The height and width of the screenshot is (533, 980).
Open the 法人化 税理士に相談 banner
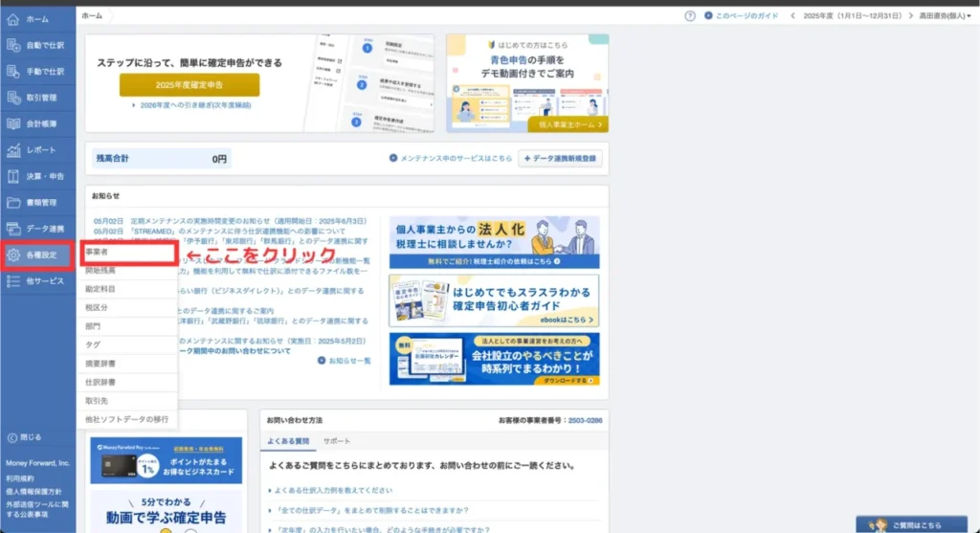tap(494, 242)
